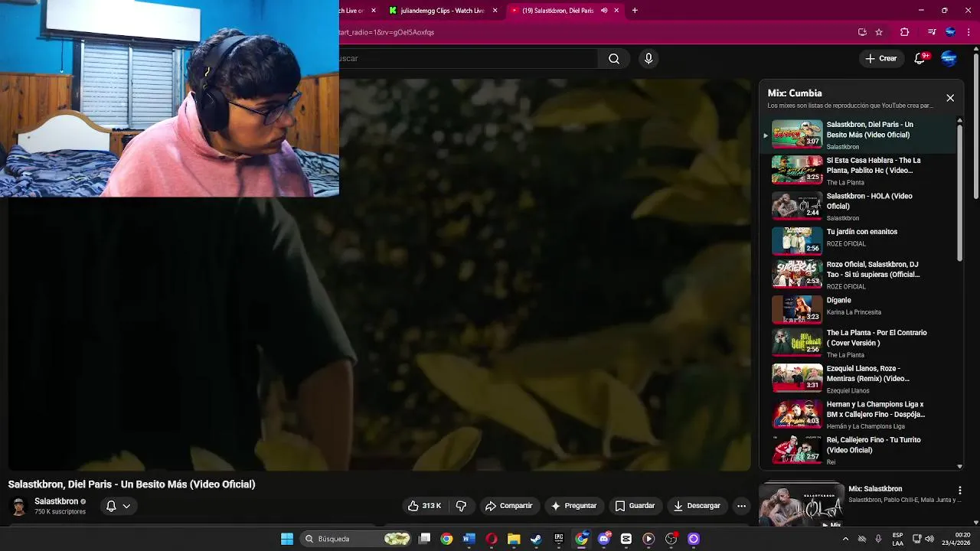The height and width of the screenshot is (551, 980).
Task: Click the Preguntar button
Action: pyautogui.click(x=573, y=506)
